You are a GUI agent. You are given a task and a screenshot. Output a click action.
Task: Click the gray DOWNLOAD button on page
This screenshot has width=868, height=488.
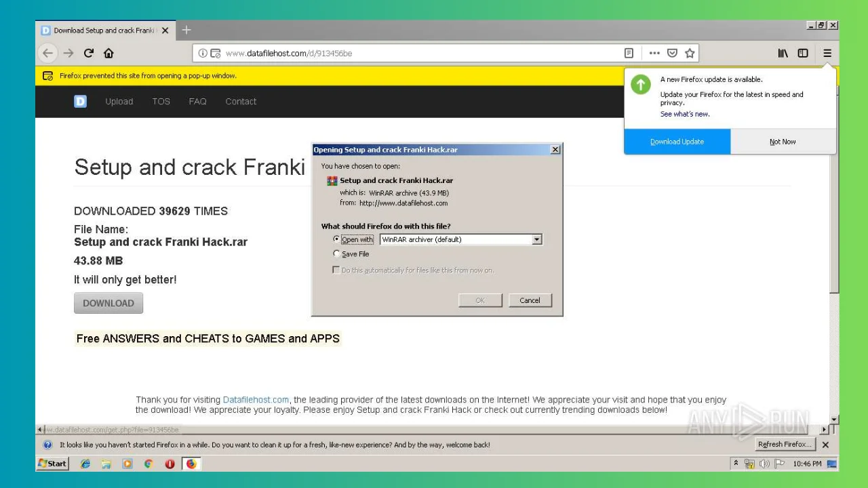(108, 303)
